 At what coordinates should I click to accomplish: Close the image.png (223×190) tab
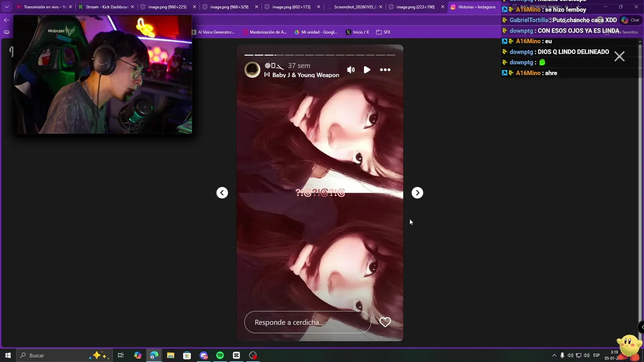pyautogui.click(x=443, y=7)
